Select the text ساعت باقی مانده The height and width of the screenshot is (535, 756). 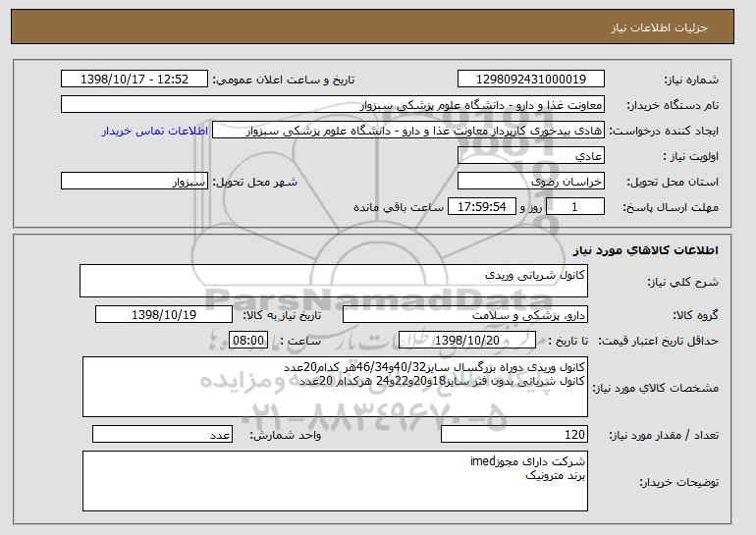pos(399,207)
